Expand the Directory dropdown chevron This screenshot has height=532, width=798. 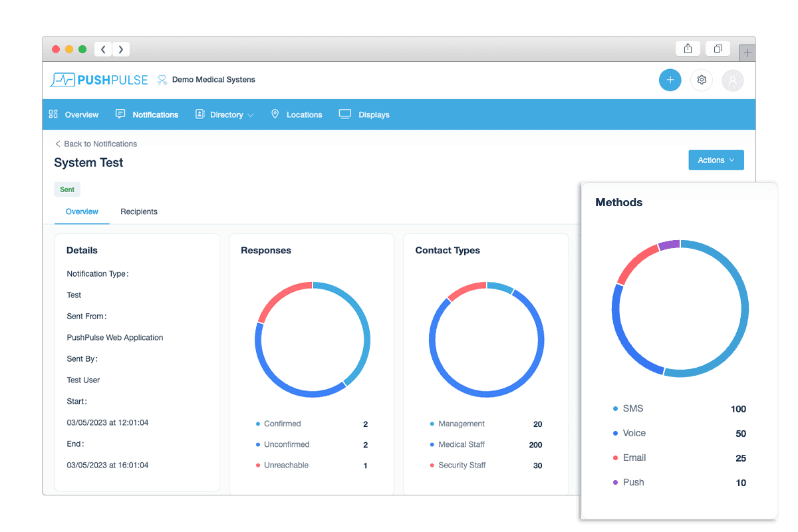(251, 115)
